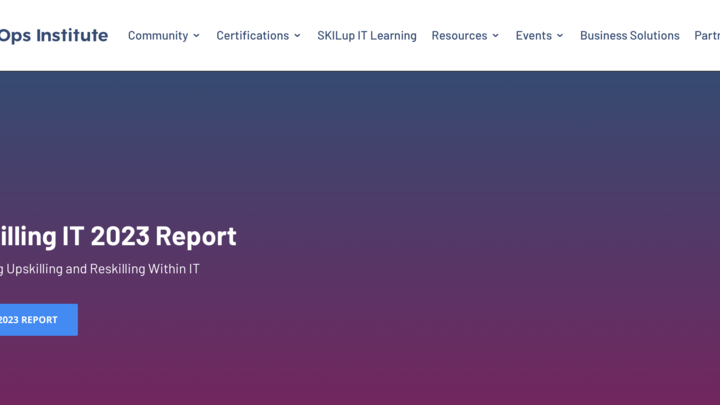This screenshot has height=405, width=720.
Task: Click the 2023 REPORT blue button
Action: click(39, 320)
